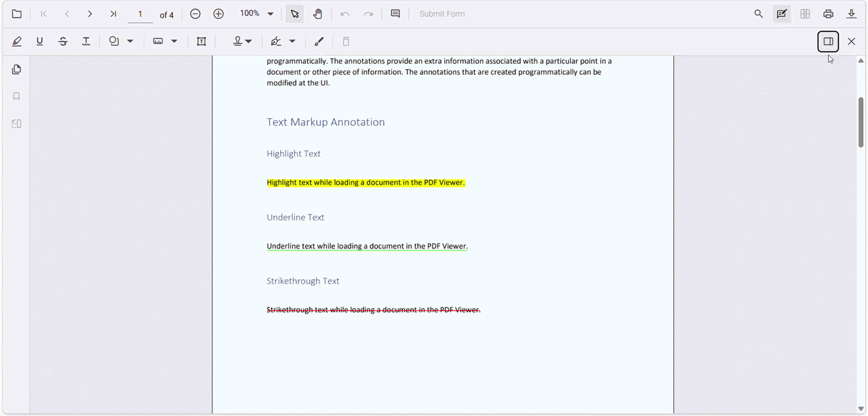Select the free text annotation tool
The image size is (868, 416).
201,41
